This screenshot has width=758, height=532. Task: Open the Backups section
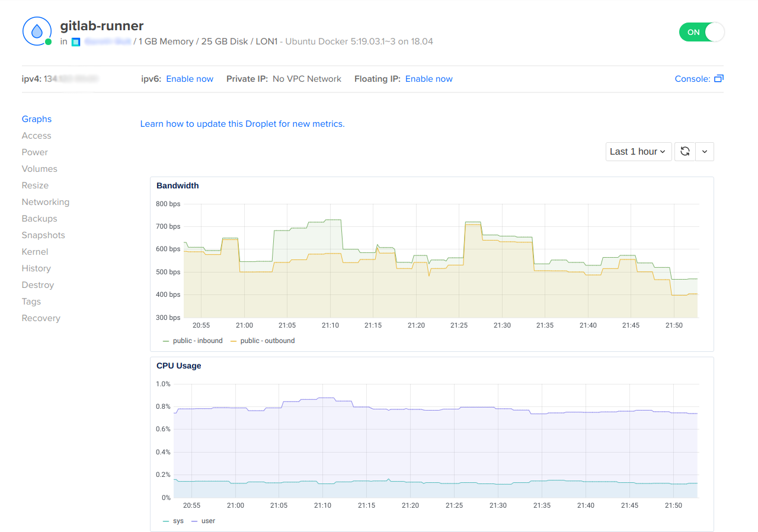pyautogui.click(x=40, y=219)
